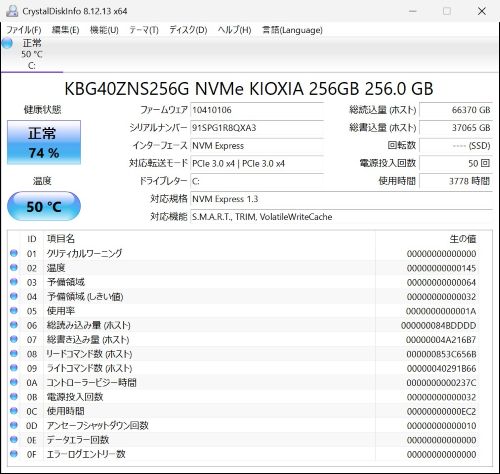Click the 生の値 column header
Viewport: 500px width, 474px height.
click(463, 239)
